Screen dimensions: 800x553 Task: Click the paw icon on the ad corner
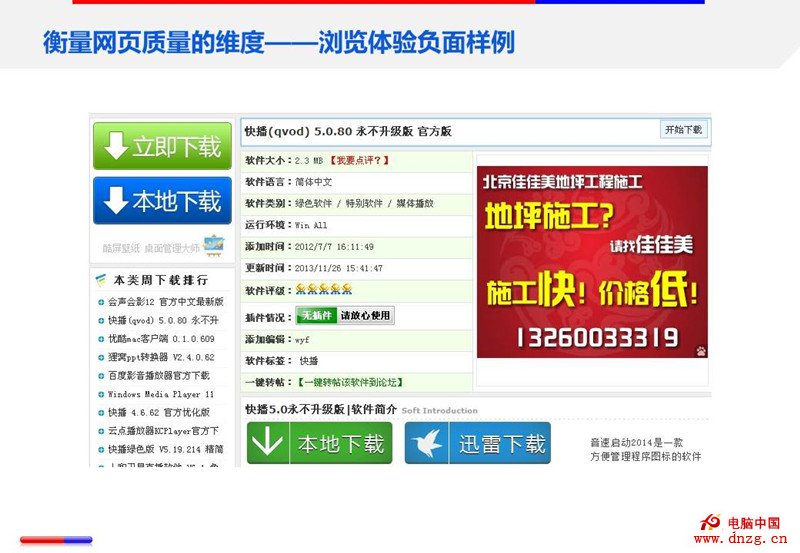pyautogui.click(x=701, y=351)
